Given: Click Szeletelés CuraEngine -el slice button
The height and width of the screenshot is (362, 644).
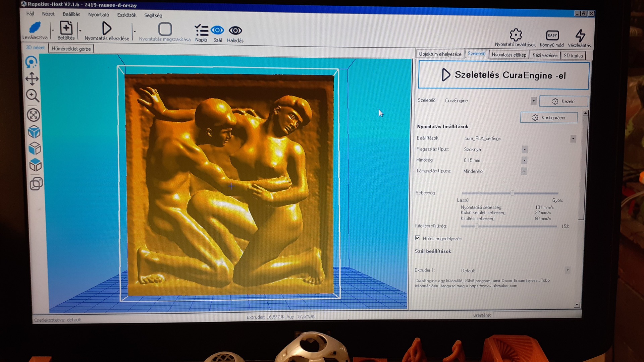Looking at the screenshot, I should (503, 75).
